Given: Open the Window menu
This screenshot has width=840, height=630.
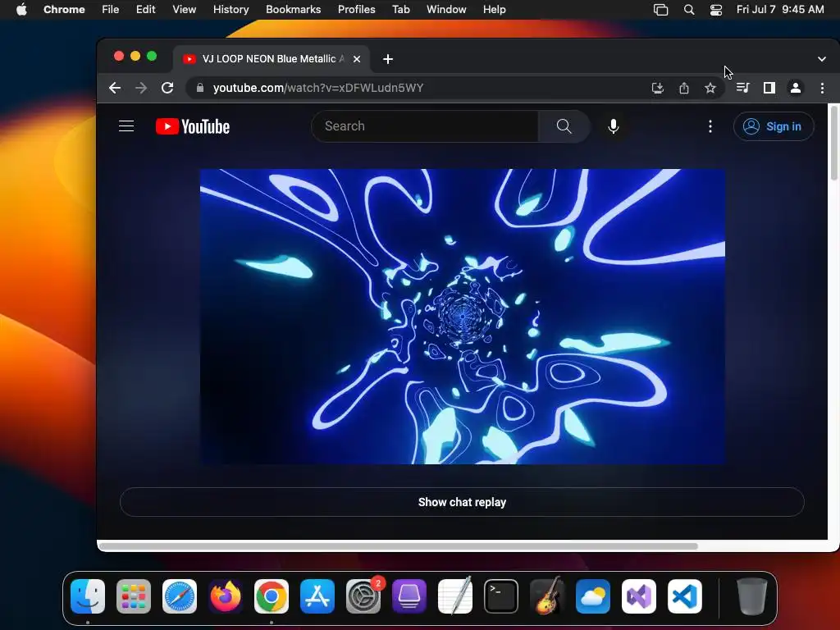Looking at the screenshot, I should (446, 10).
